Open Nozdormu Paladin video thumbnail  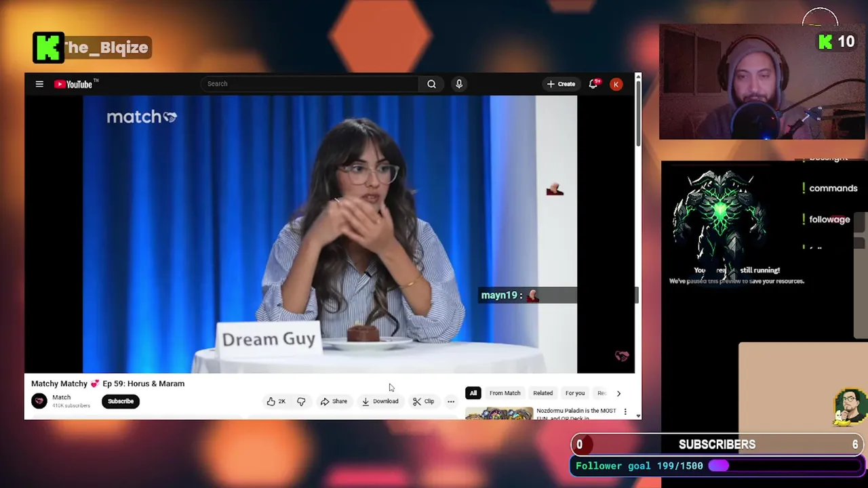point(499,413)
